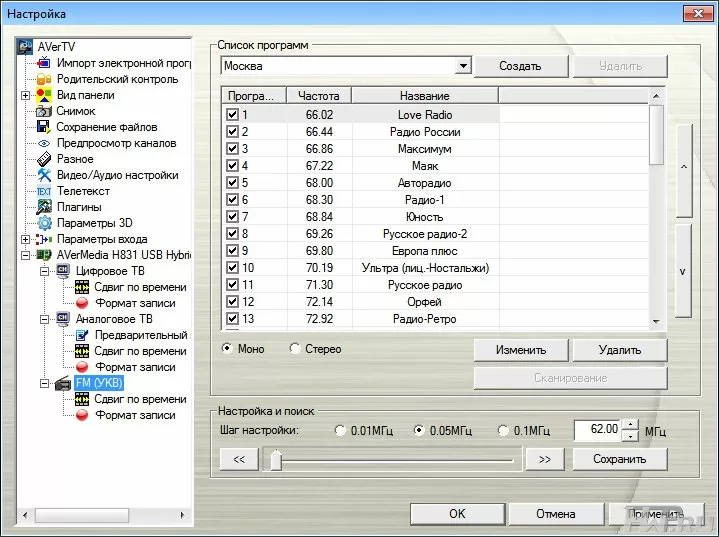Sort list by Частота column header
719x537 pixels.
(x=319, y=96)
